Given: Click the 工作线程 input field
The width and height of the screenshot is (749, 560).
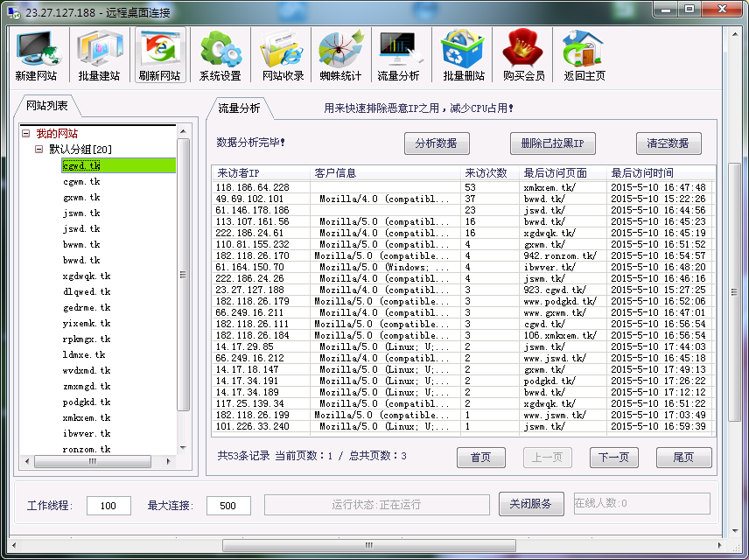Looking at the screenshot, I should [x=108, y=506].
